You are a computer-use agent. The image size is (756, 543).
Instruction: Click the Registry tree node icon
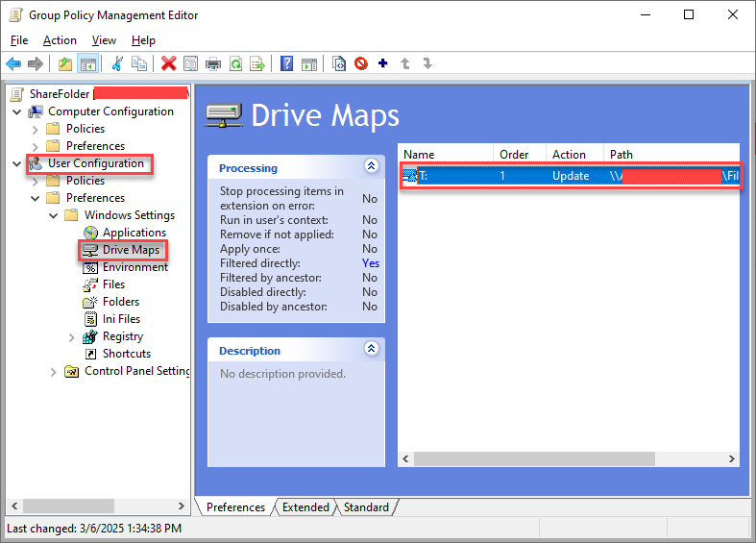point(90,336)
